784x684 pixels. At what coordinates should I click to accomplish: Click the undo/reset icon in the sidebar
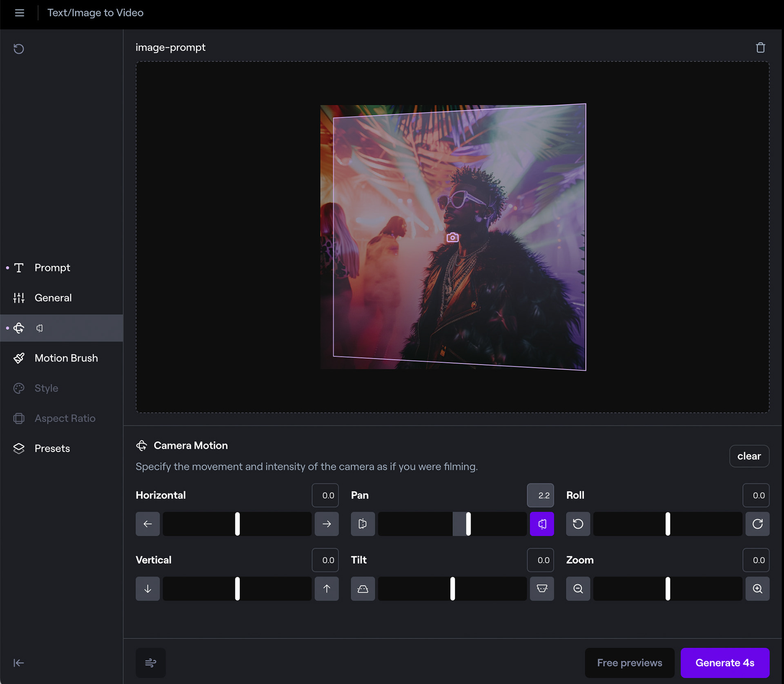pyautogui.click(x=19, y=49)
